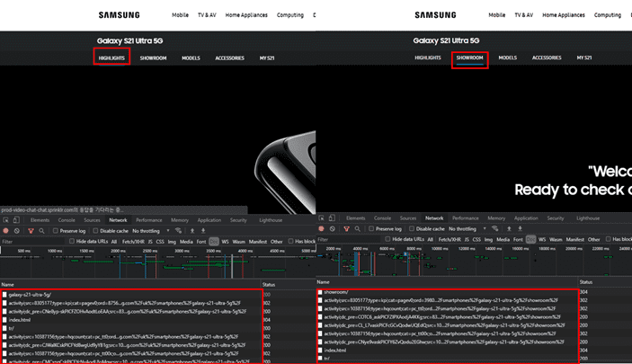Clear network log in left DevTools
The image size is (632, 364).
16,231
